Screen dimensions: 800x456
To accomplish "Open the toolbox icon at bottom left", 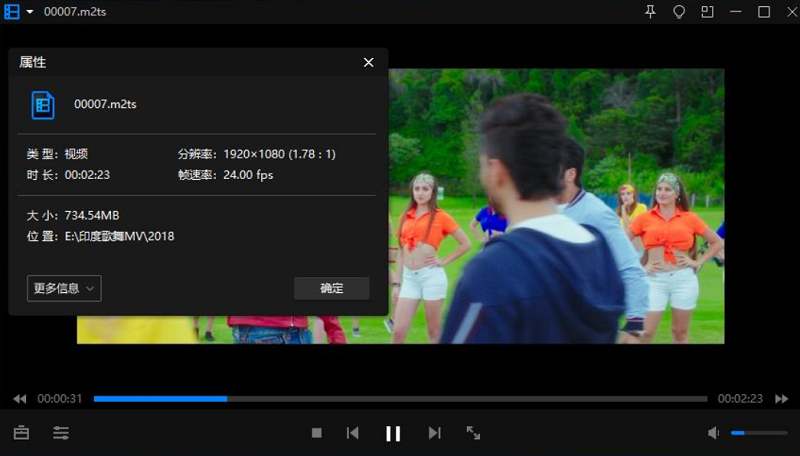I will [x=21, y=433].
